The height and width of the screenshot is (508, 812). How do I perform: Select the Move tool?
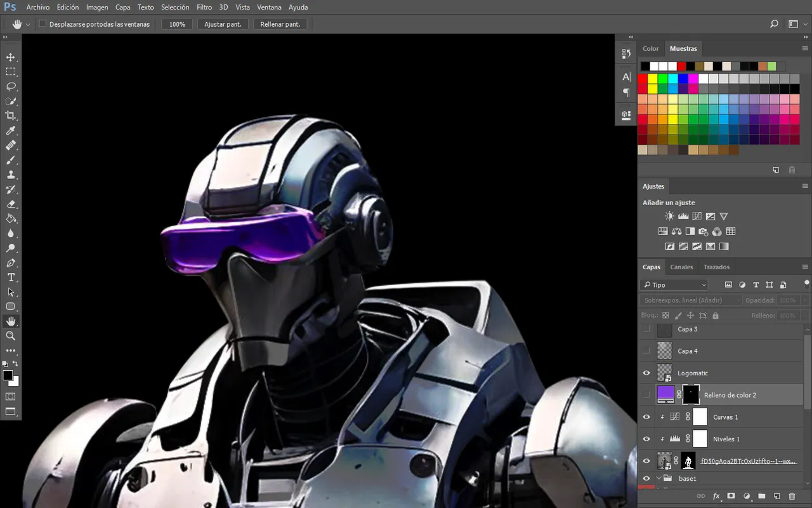(x=11, y=57)
